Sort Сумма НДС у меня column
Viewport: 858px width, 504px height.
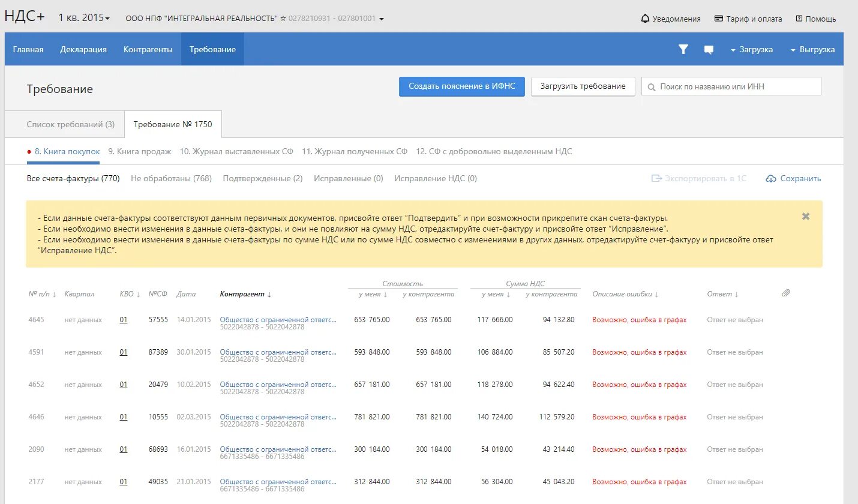pyautogui.click(x=496, y=294)
